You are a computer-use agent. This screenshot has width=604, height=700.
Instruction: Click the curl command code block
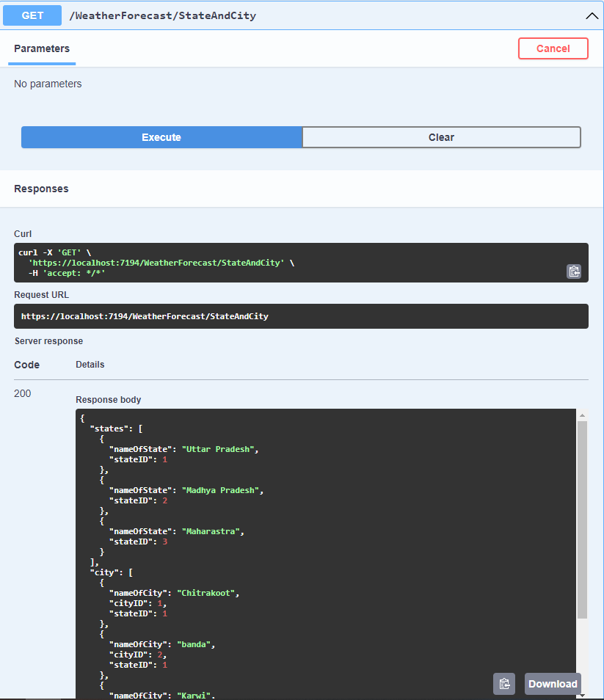pos(301,263)
